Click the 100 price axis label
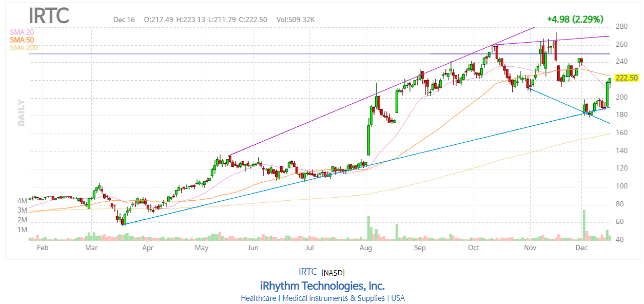Viewport: 644px width, 304px height. (621, 186)
